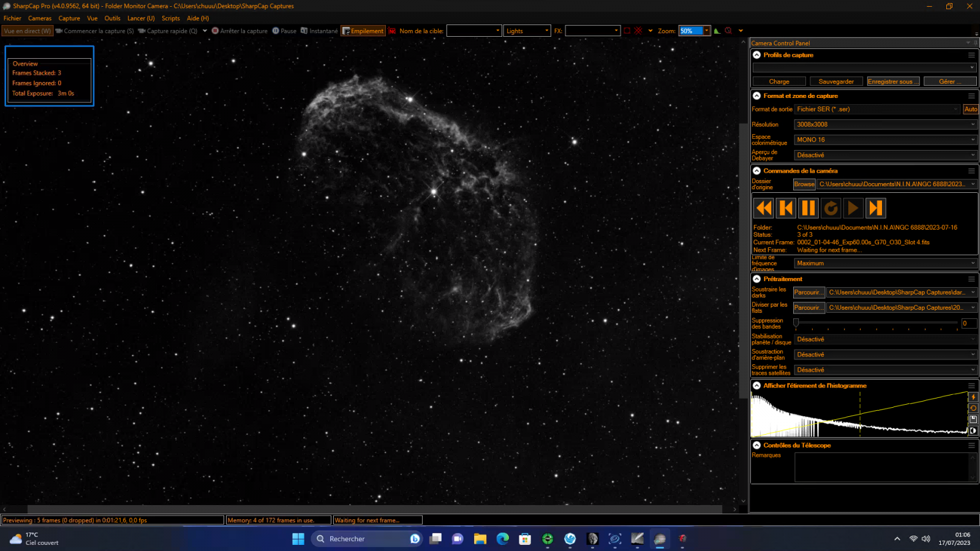
Task: Open the Outils menu
Action: click(112, 18)
